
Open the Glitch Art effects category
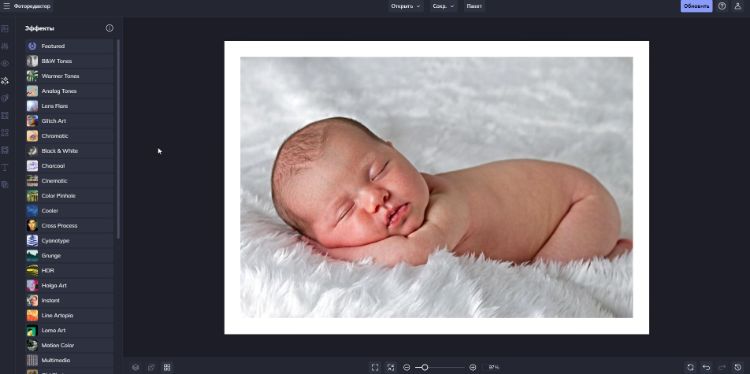[x=69, y=121]
